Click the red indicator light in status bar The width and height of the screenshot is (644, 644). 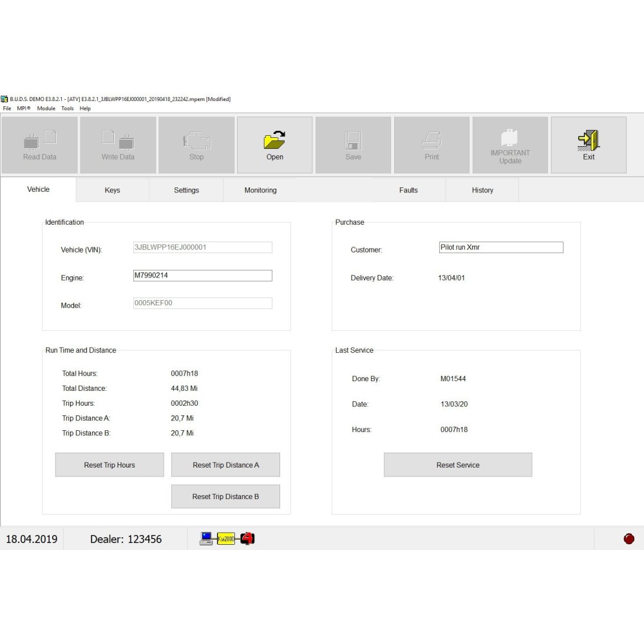(629, 539)
